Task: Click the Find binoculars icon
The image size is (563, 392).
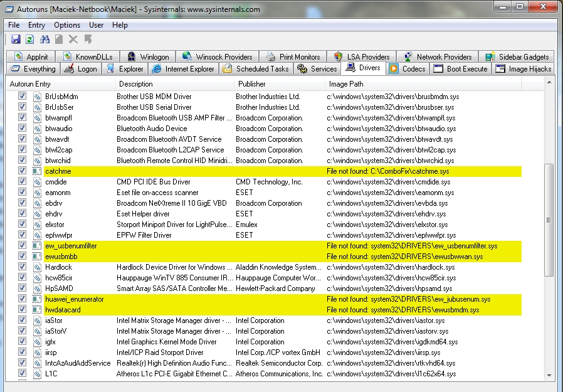Action: pos(45,39)
